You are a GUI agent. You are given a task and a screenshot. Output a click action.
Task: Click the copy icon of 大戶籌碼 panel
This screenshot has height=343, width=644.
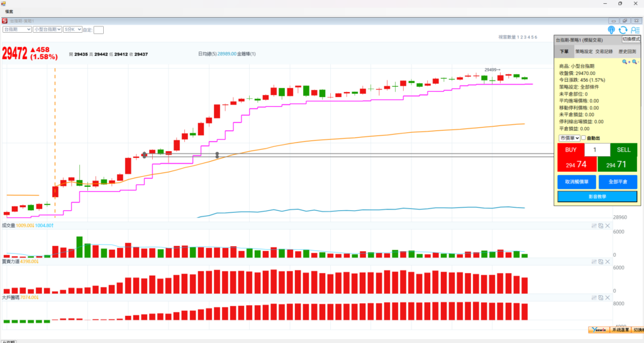601,297
